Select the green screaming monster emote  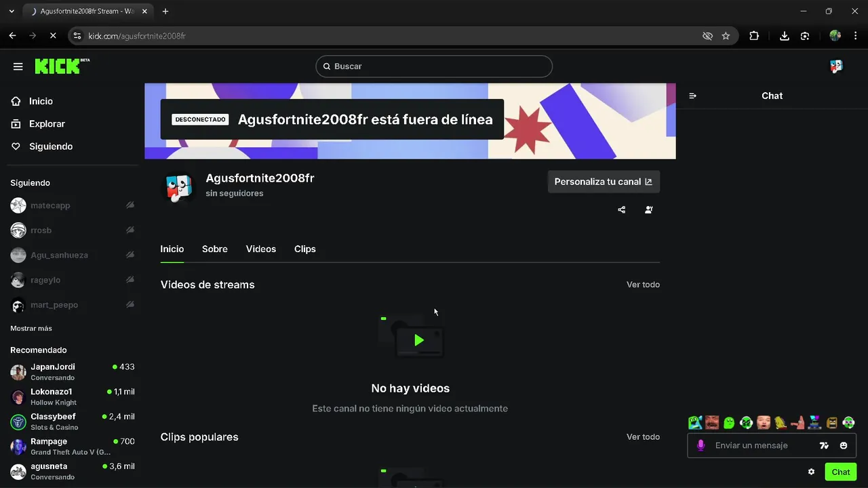click(x=695, y=423)
